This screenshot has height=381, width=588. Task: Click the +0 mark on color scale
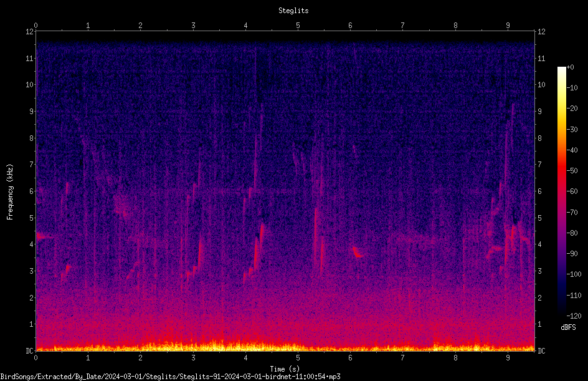571,67
